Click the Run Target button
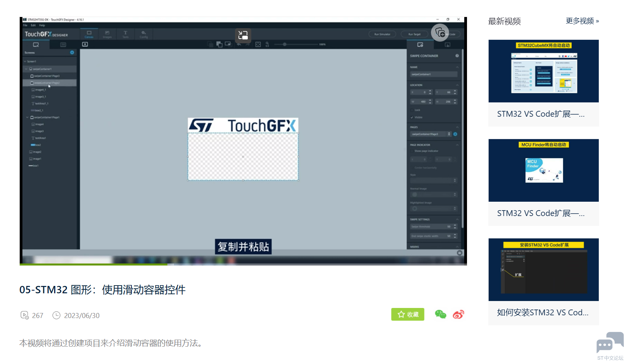627x364 pixels. click(414, 34)
